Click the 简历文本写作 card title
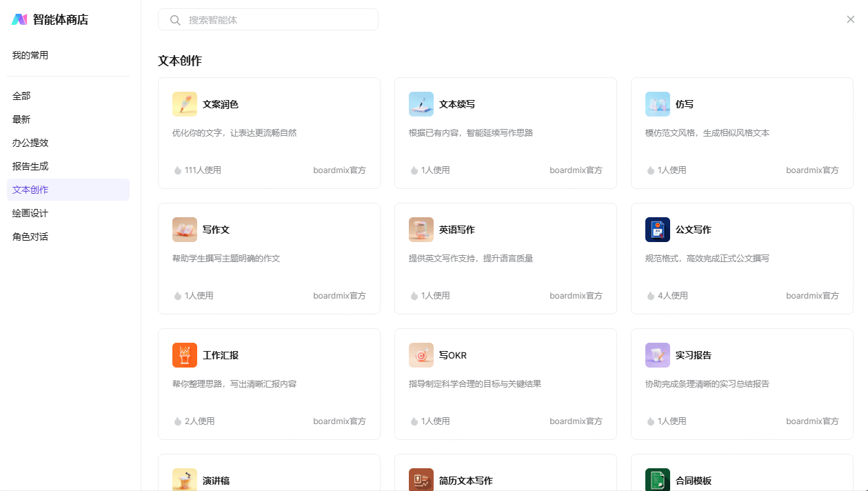The height and width of the screenshot is (491, 868). tap(465, 481)
